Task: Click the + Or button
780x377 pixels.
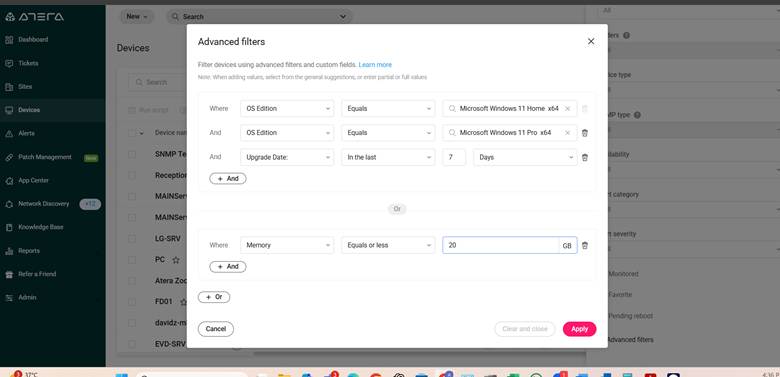Action: [x=214, y=297]
